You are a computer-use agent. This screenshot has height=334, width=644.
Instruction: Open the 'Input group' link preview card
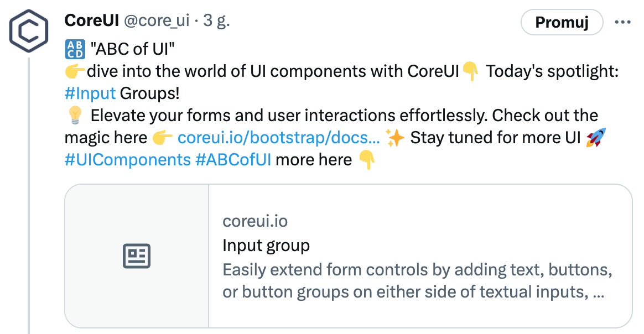click(266, 245)
